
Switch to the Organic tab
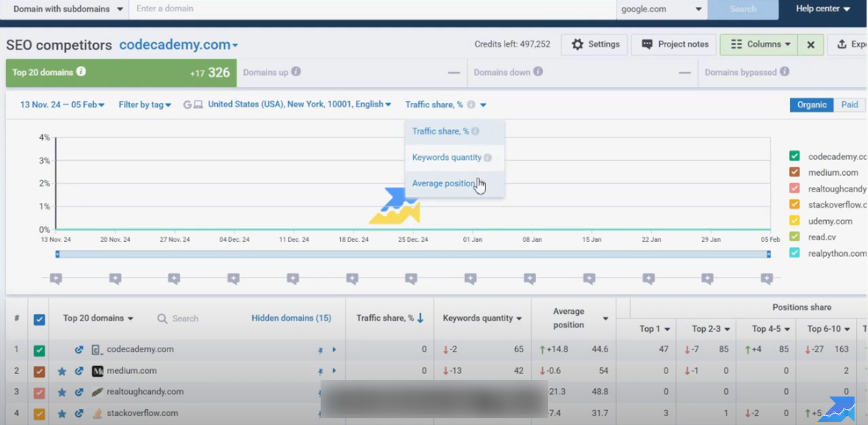812,104
